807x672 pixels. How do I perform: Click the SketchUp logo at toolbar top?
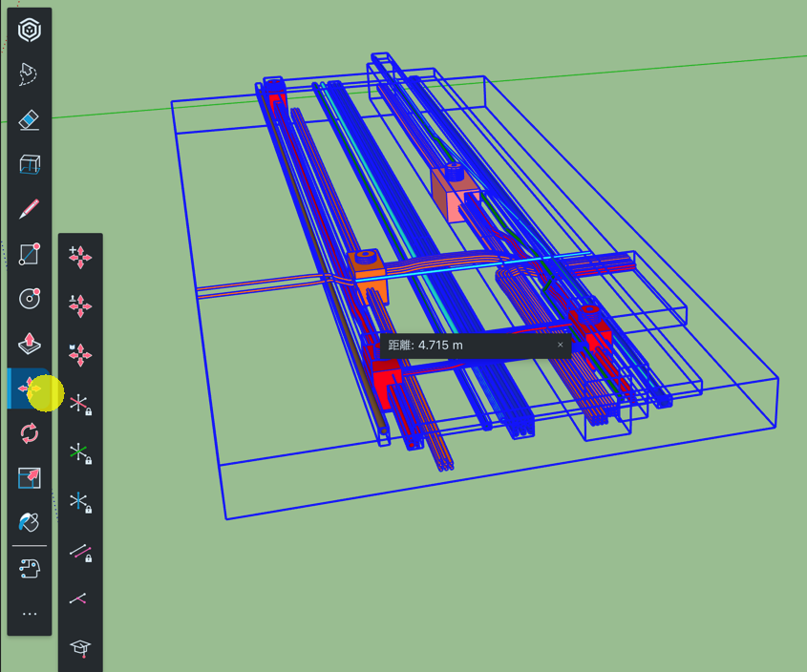[30, 31]
